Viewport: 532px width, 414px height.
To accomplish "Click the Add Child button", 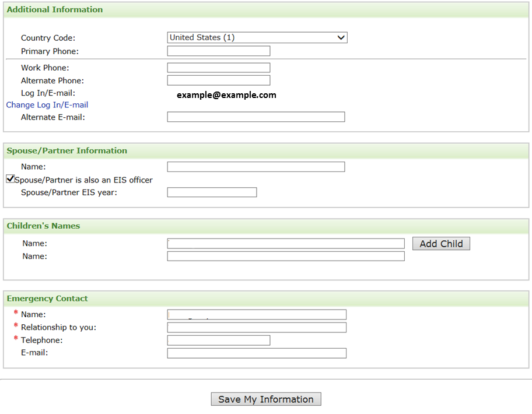I will click(441, 244).
